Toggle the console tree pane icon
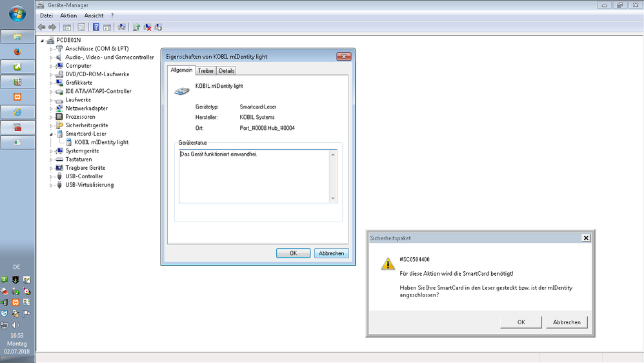The width and height of the screenshot is (644, 363). click(x=66, y=27)
